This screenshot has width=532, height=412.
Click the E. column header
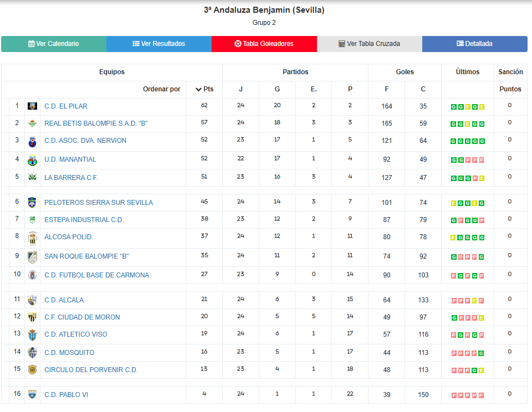pos(314,89)
